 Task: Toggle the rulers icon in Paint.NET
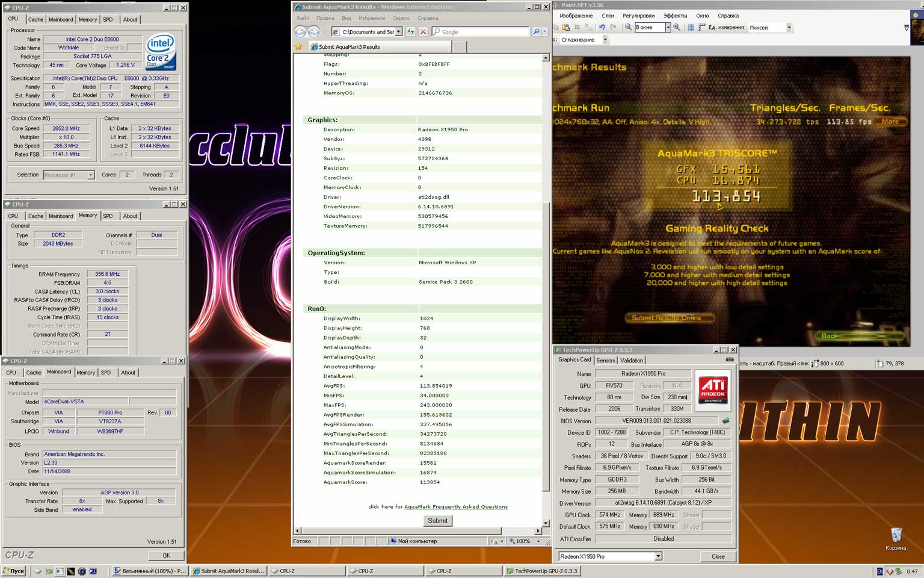[701, 27]
